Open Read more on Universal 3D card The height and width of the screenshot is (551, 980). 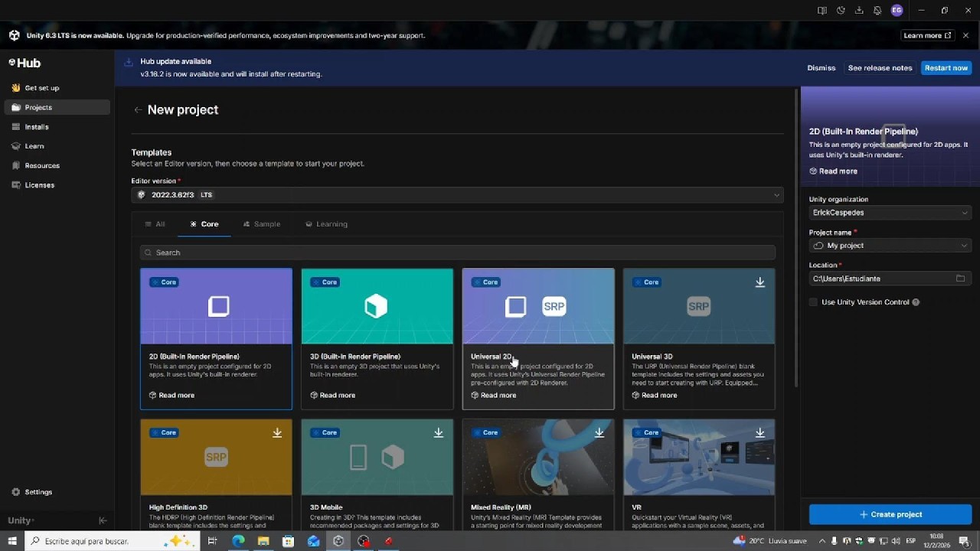click(654, 396)
